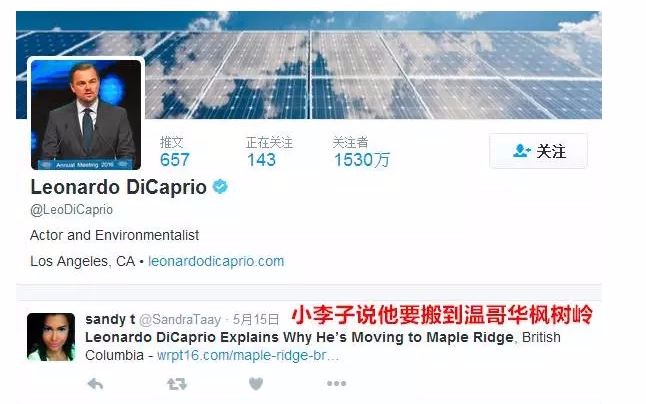Click the Leonardo DiCaprio profile name heading
This screenshot has width=646, height=404.
pos(119,187)
